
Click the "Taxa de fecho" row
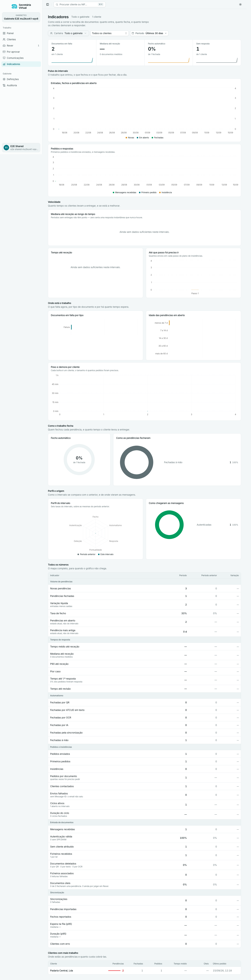coord(144,613)
